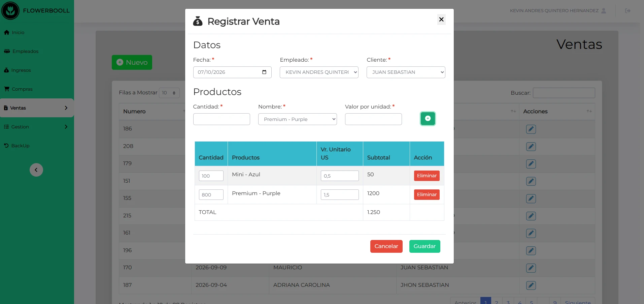Sort by Acciones column arrows
The height and width of the screenshot is (304, 644).
589,111
